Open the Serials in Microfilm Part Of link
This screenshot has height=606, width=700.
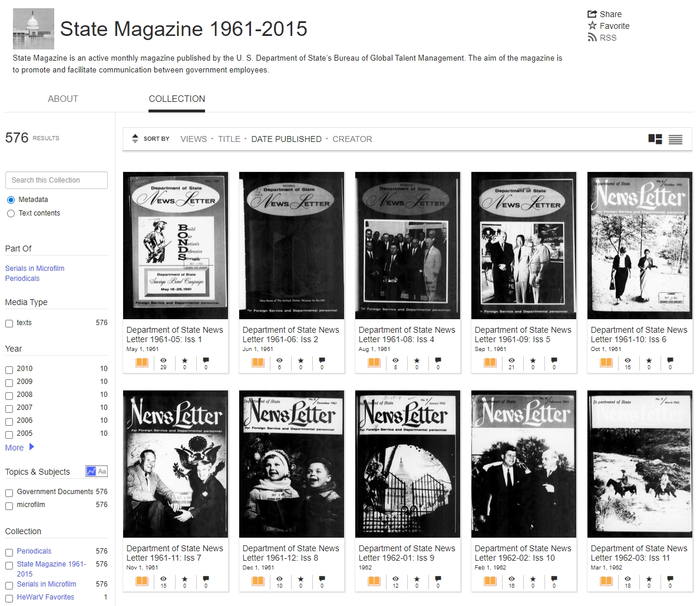(35, 268)
